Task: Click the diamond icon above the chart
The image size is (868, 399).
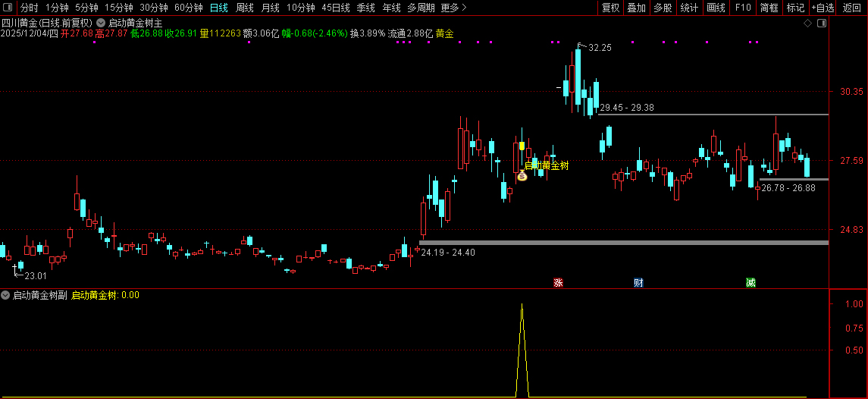Action: point(807,24)
